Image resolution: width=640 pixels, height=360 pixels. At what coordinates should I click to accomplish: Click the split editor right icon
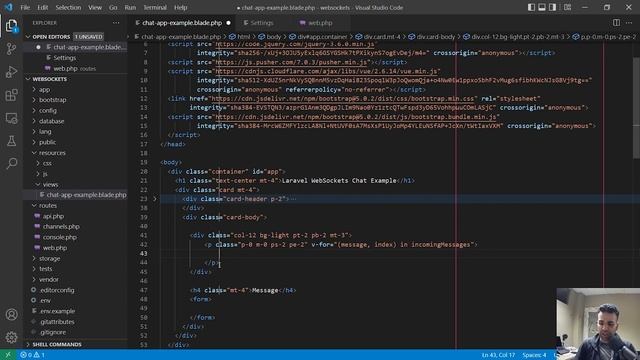coord(616,23)
